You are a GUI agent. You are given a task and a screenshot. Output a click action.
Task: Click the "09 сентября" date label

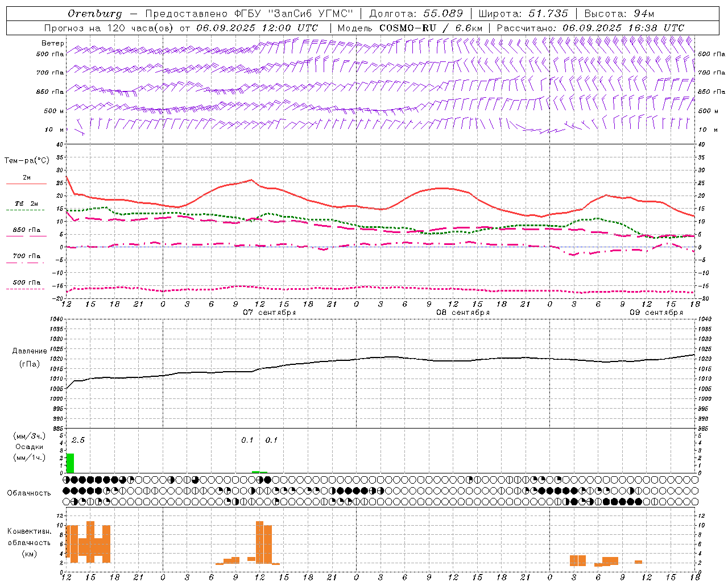point(656,313)
